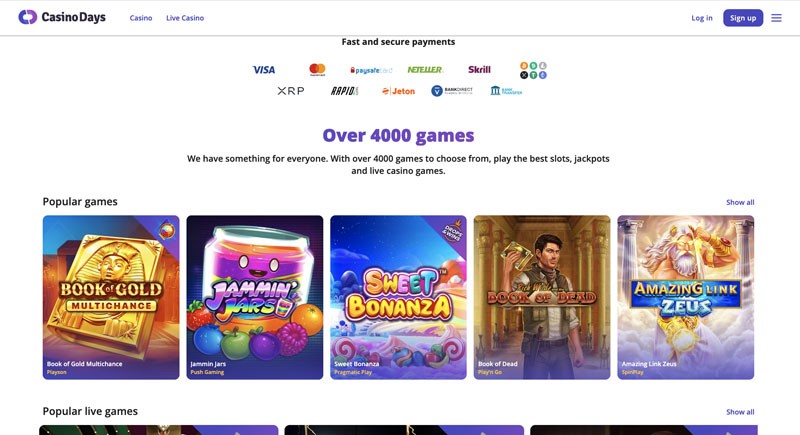Open the Sweet Bonanza game thumbnail
The height and width of the screenshot is (435, 800).
398,297
